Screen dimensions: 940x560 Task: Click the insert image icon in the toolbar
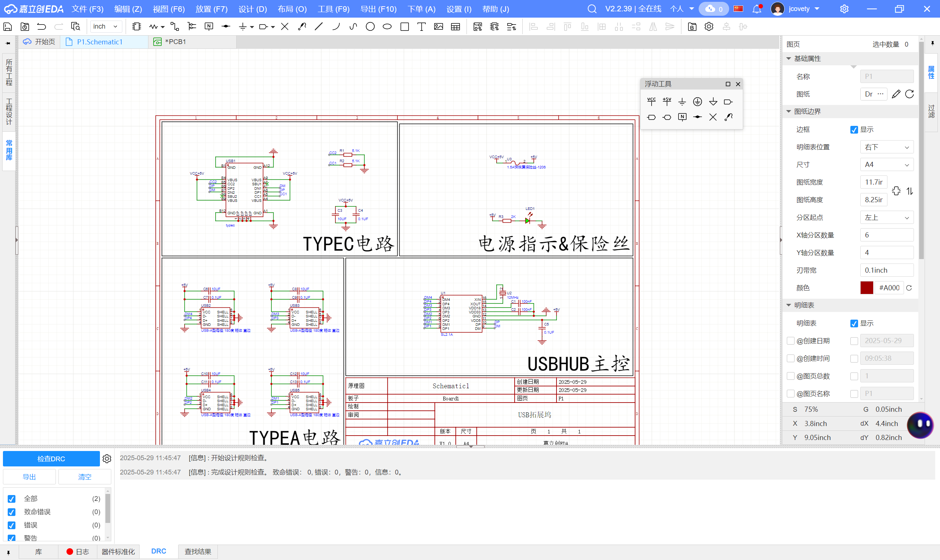[x=439, y=27]
